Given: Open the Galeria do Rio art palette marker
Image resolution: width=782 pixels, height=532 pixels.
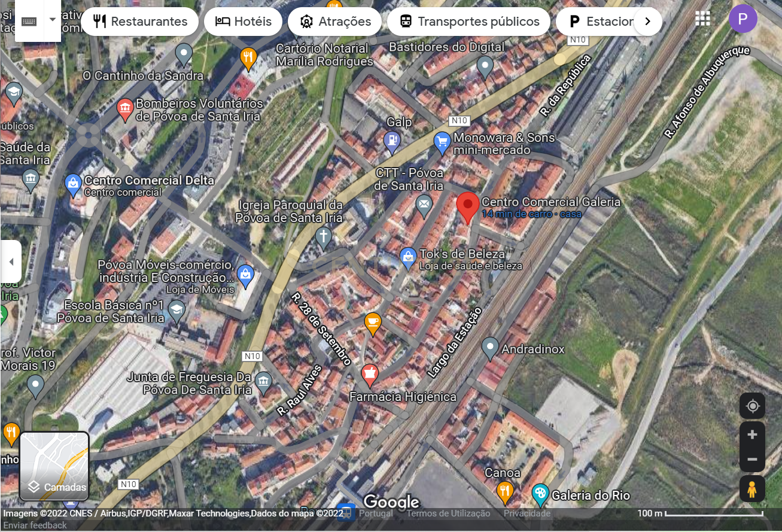Looking at the screenshot, I should tap(540, 494).
